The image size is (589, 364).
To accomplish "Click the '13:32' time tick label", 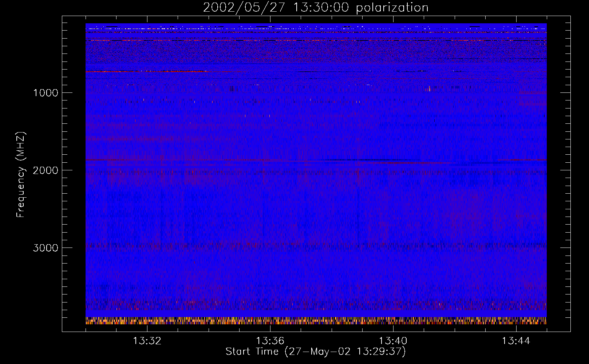I will click(147, 341).
